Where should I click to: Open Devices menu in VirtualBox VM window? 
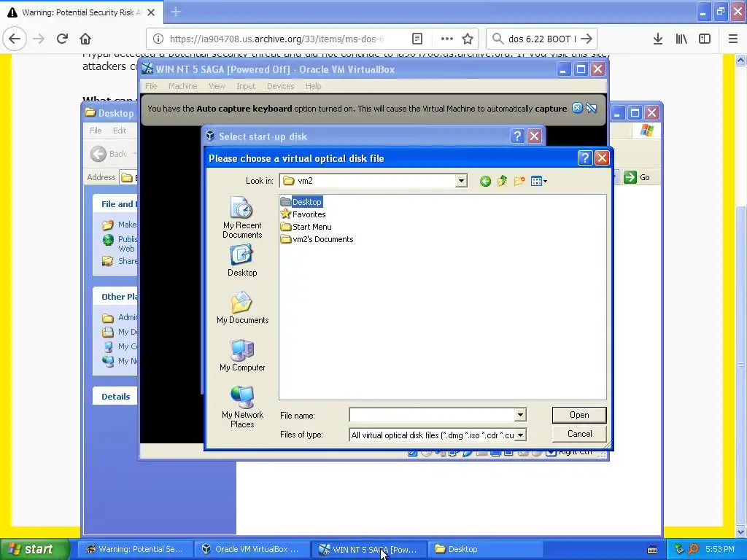pyautogui.click(x=281, y=86)
